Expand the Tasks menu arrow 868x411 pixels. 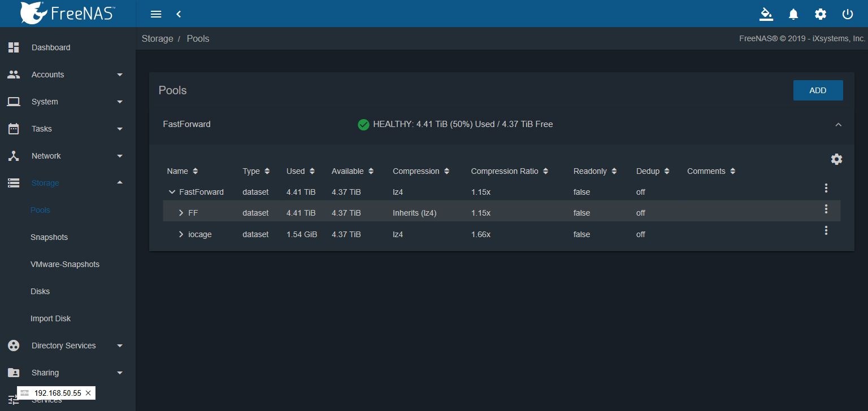(x=120, y=129)
